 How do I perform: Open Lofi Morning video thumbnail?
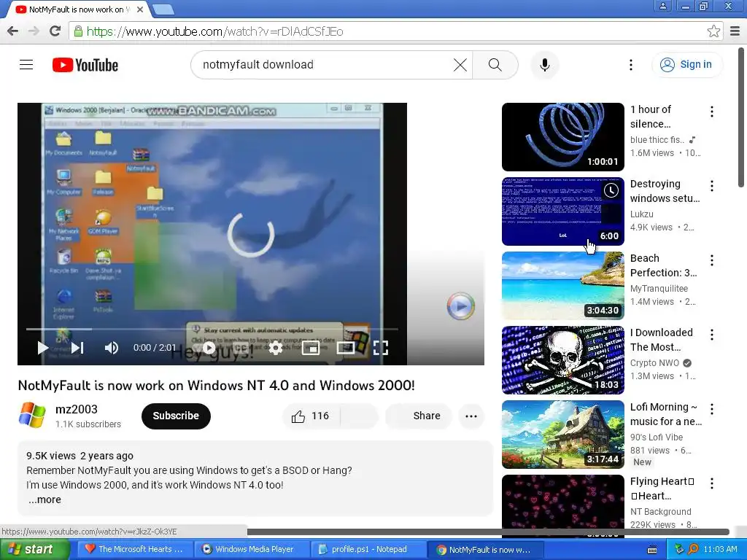point(562,435)
